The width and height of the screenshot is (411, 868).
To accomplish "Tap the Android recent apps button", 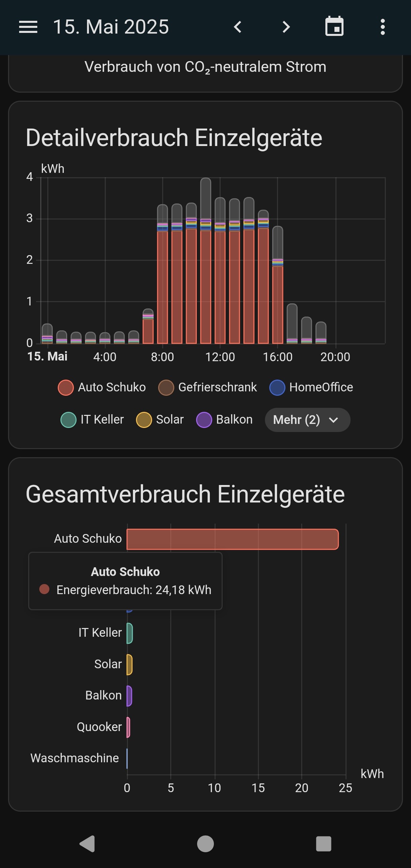I will (323, 844).
